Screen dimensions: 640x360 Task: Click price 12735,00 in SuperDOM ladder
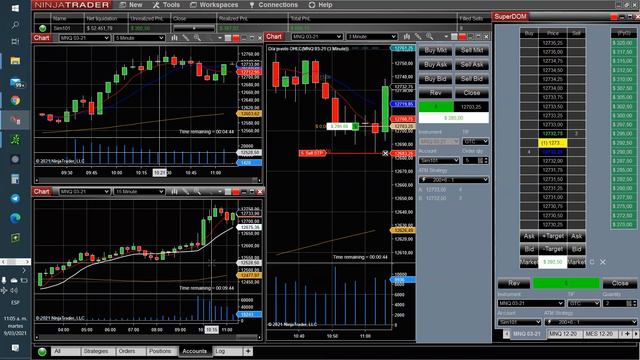coord(553,52)
